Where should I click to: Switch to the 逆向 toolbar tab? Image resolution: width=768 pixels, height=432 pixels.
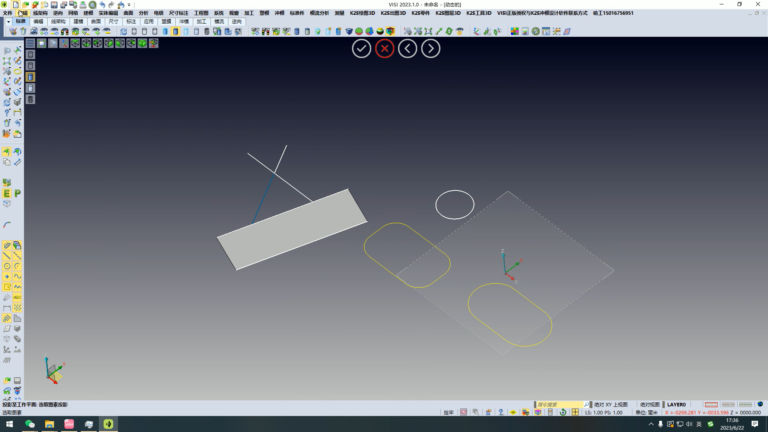[x=237, y=22]
